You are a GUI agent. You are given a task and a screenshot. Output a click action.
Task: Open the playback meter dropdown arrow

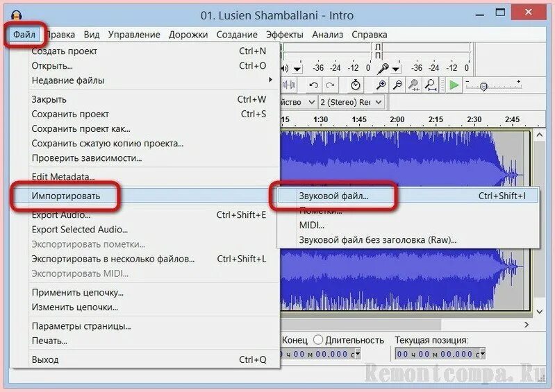297,69
